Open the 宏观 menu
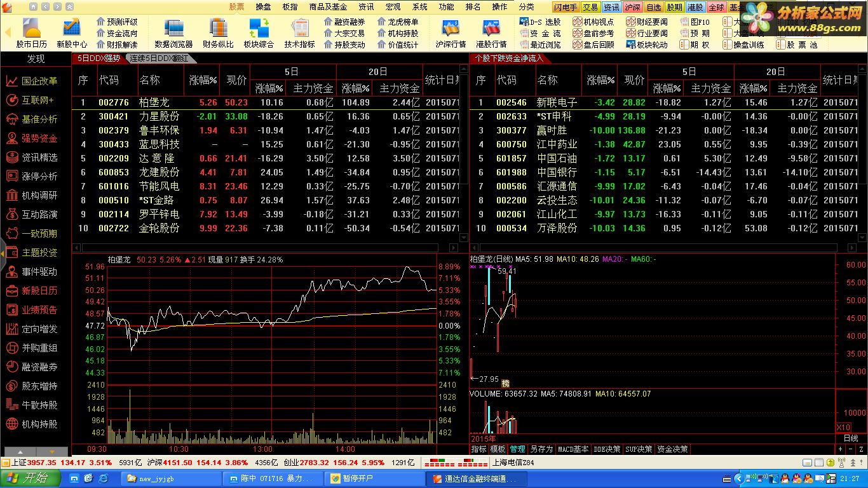Viewport: 868px width, 488px height. click(x=393, y=6)
